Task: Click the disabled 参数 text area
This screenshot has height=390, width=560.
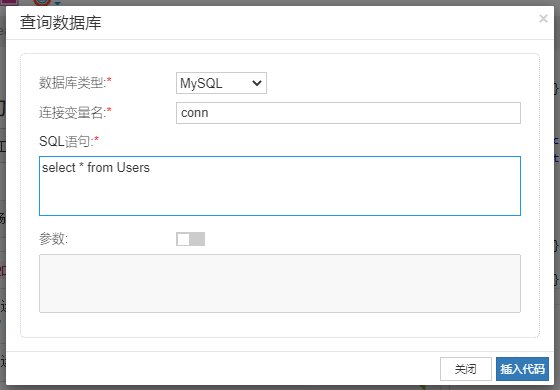Action: point(280,283)
